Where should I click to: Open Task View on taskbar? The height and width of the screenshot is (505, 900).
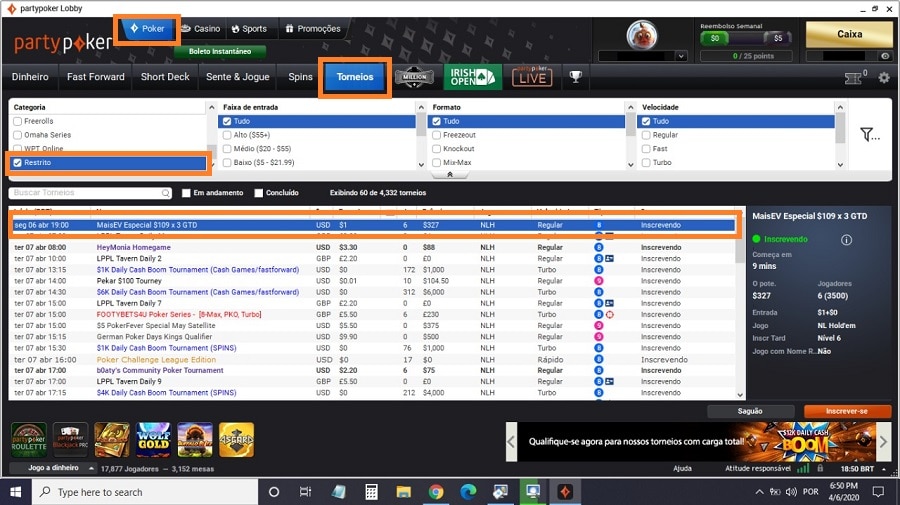coord(305,492)
